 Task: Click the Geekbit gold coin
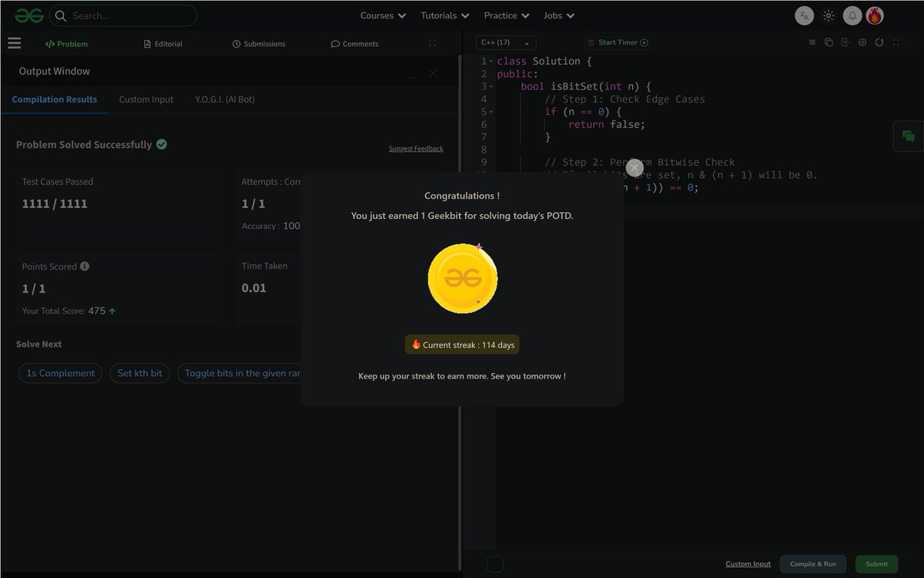463,278
